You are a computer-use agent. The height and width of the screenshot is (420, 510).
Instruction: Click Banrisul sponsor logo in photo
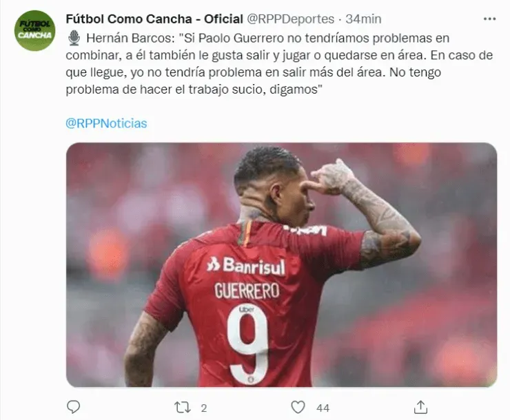[246, 266]
